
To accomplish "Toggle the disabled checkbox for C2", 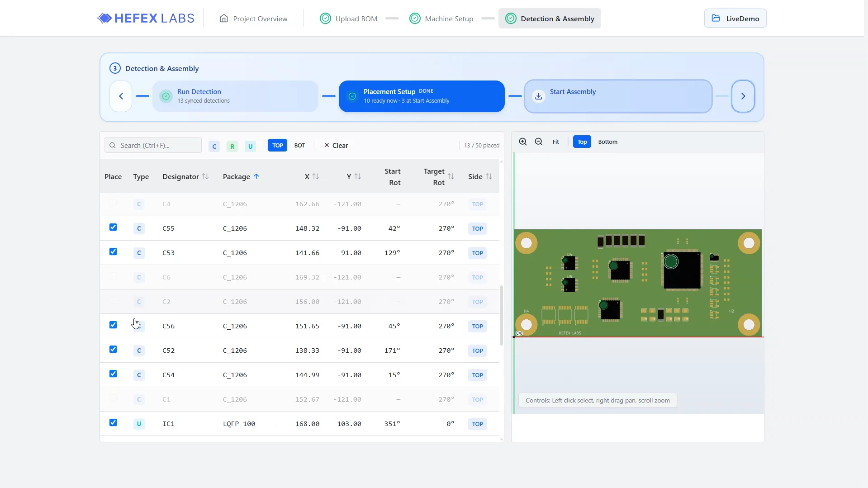I will pos(113,300).
